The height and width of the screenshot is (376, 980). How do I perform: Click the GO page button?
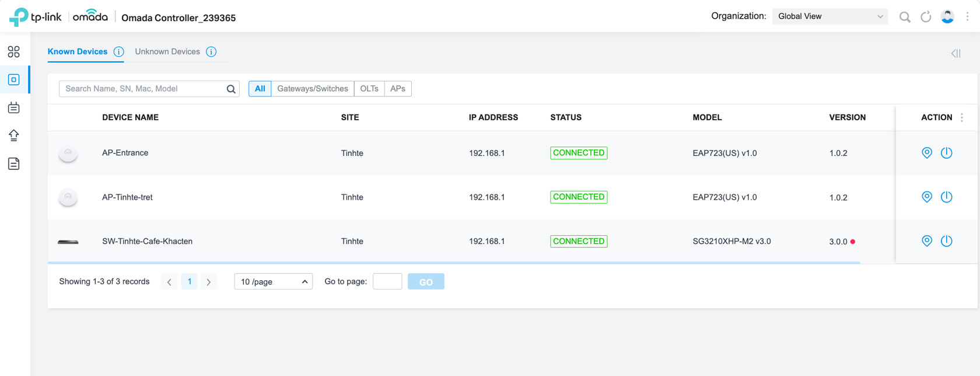tap(426, 281)
